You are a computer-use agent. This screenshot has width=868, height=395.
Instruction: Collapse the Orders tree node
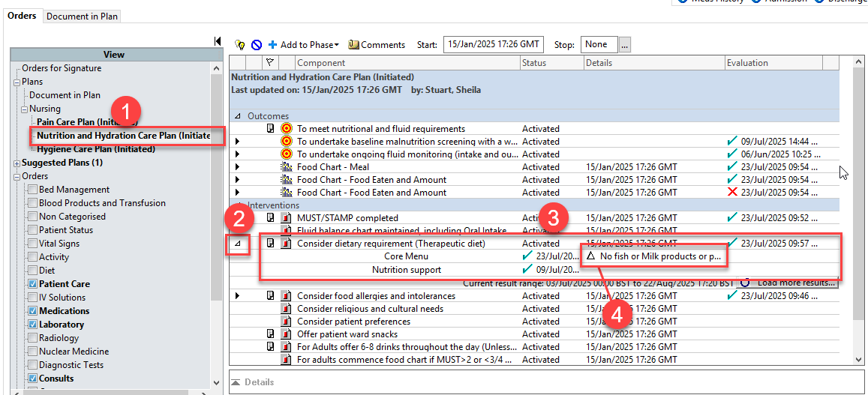[x=17, y=176]
